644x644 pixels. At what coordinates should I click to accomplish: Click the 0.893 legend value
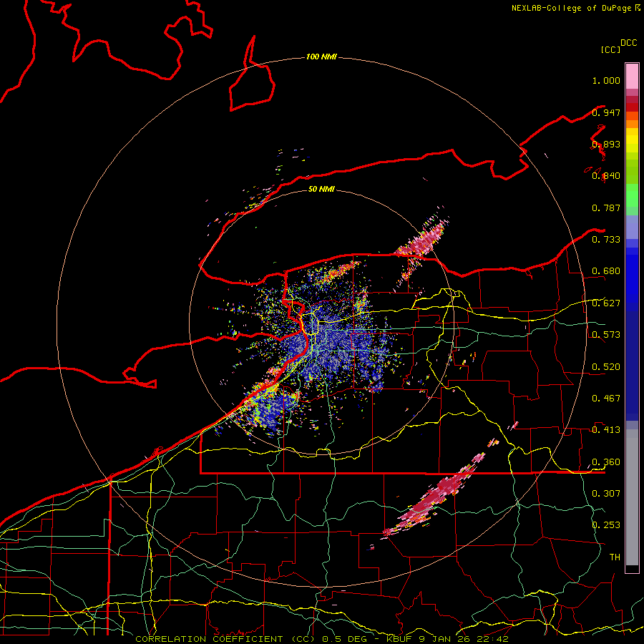point(606,144)
